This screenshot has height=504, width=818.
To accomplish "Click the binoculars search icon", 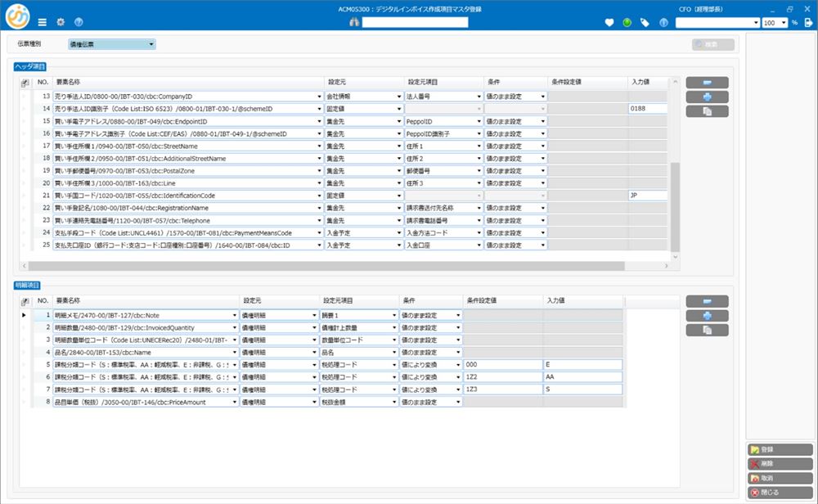I will (353, 23).
